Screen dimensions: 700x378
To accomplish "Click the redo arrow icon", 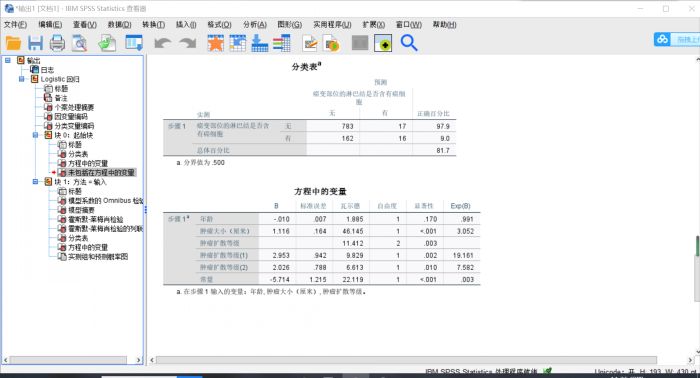I will (188, 43).
